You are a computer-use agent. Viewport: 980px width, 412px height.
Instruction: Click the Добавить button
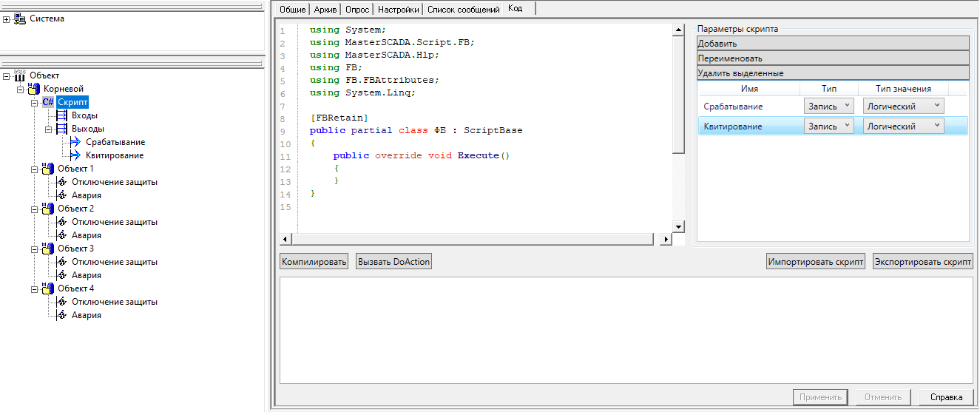pos(833,44)
